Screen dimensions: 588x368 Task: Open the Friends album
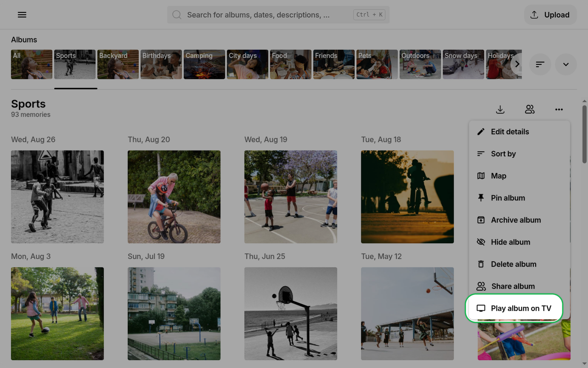(334, 64)
